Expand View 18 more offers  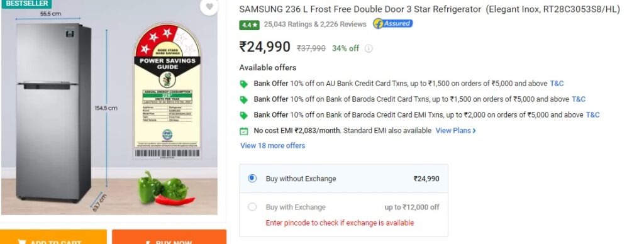[273, 145]
